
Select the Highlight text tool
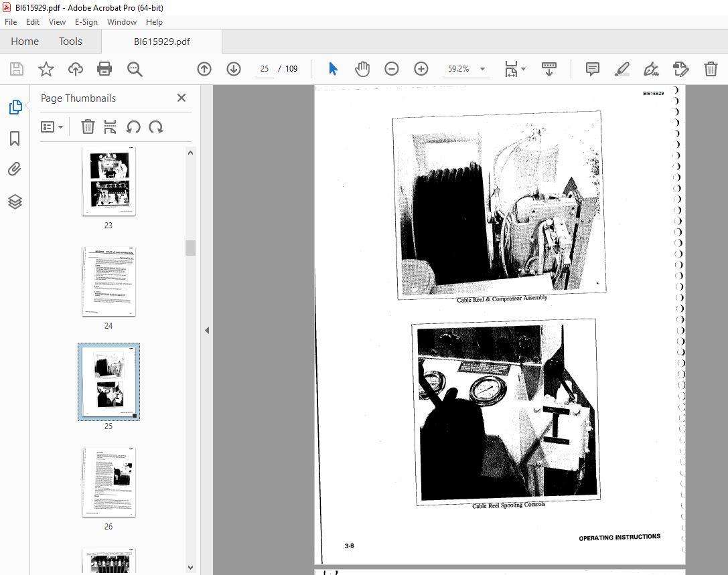click(x=622, y=69)
